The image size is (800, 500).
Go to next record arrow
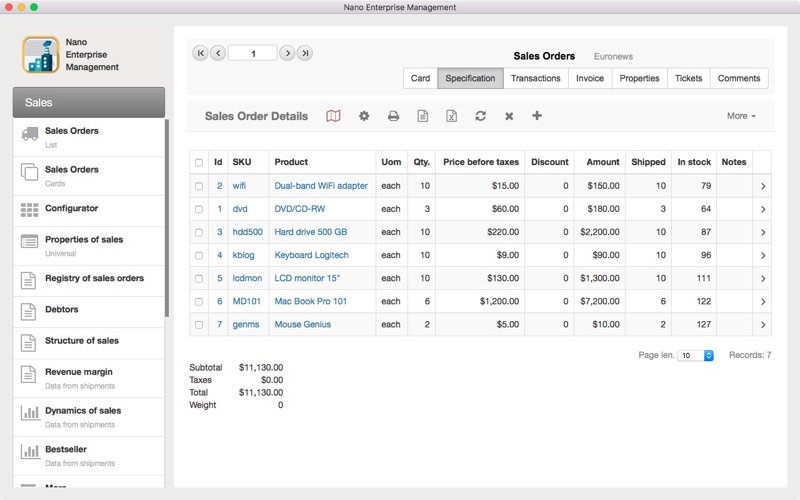click(x=287, y=53)
